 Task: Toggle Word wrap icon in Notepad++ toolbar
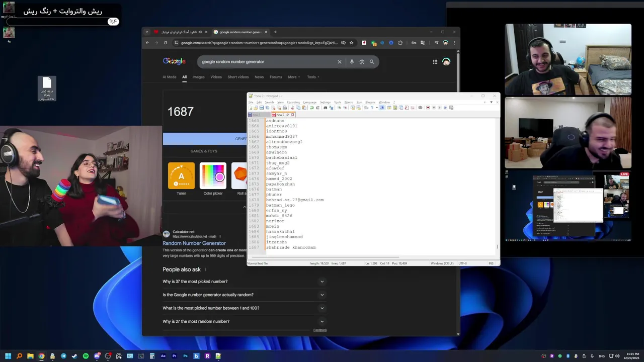[366, 108]
